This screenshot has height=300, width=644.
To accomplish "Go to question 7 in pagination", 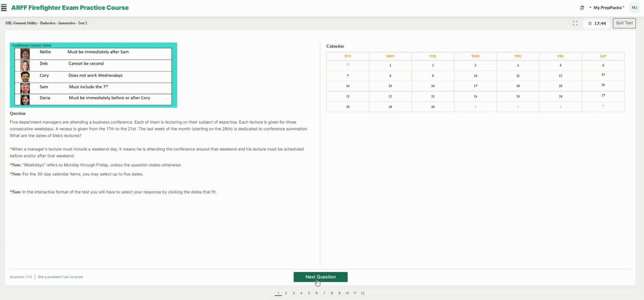I will [x=324, y=293].
